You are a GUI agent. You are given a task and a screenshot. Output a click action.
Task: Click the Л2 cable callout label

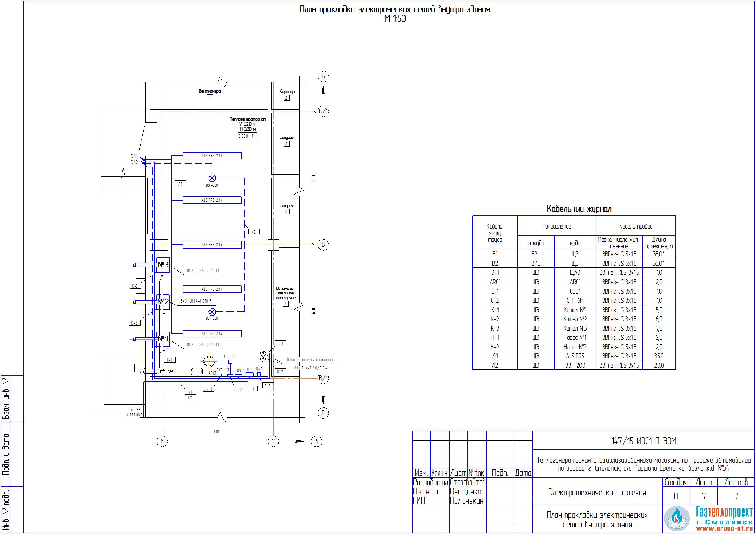pyautogui.click(x=253, y=232)
